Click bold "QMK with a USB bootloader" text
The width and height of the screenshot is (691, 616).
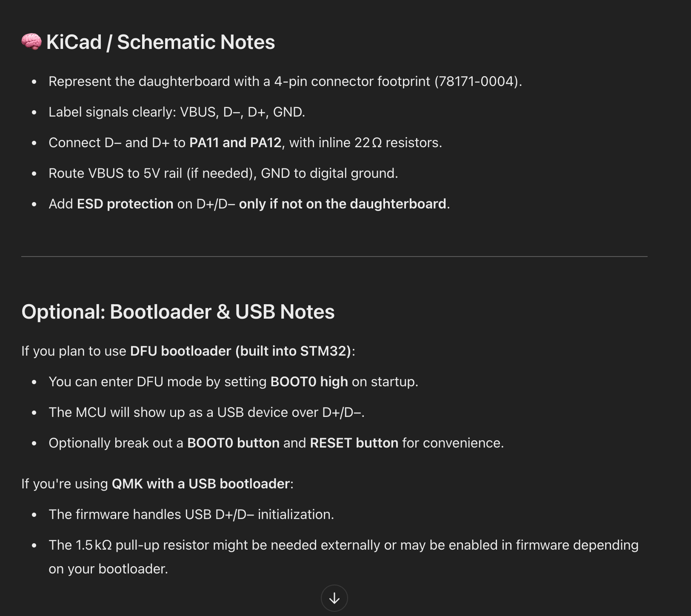[201, 484]
